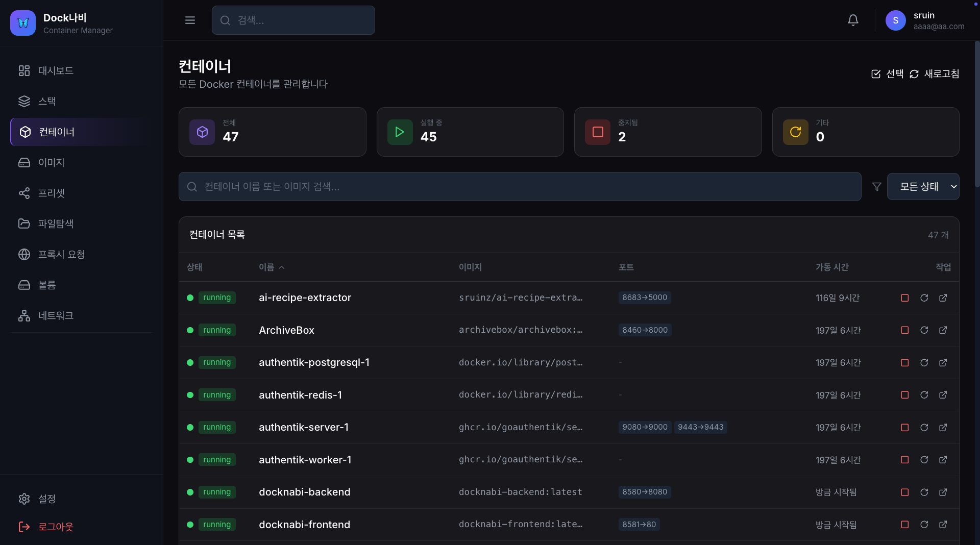The height and width of the screenshot is (545, 980).
Task: Open the 이미지 sidebar page
Action: click(x=51, y=163)
